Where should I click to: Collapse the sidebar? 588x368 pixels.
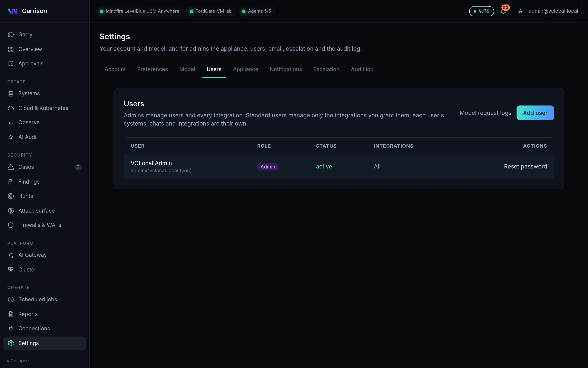tap(18, 361)
